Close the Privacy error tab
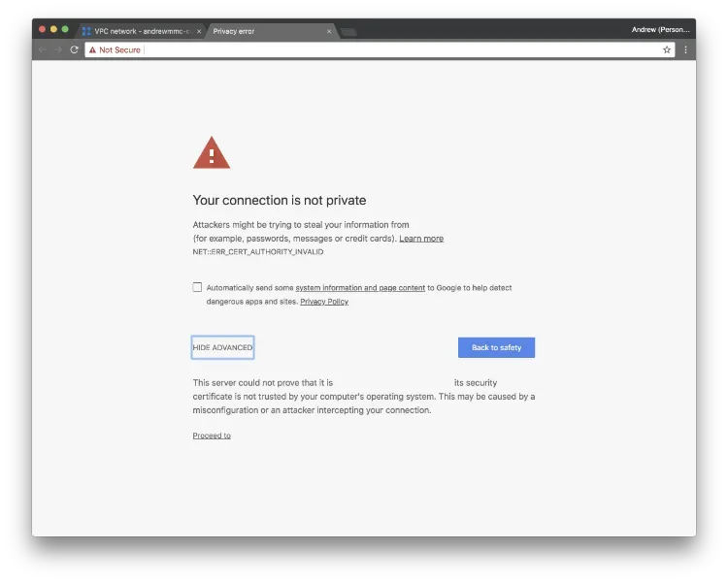 pos(329,31)
